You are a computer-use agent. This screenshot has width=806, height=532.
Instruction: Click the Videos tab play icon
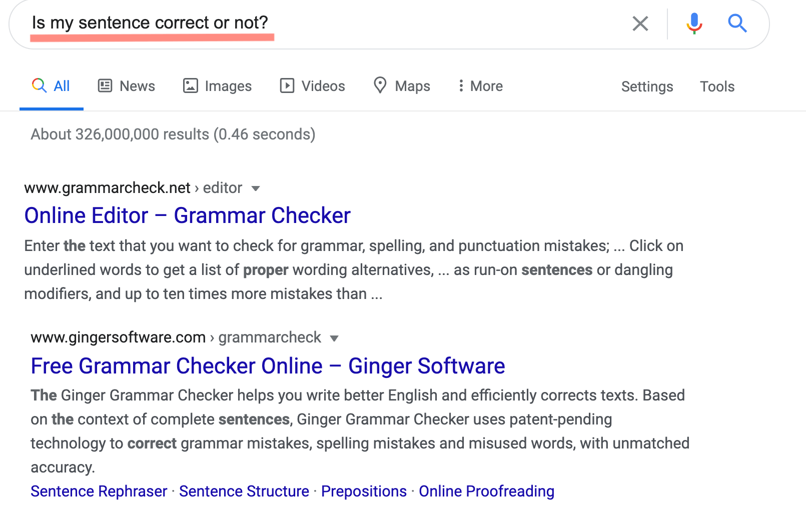pos(287,86)
